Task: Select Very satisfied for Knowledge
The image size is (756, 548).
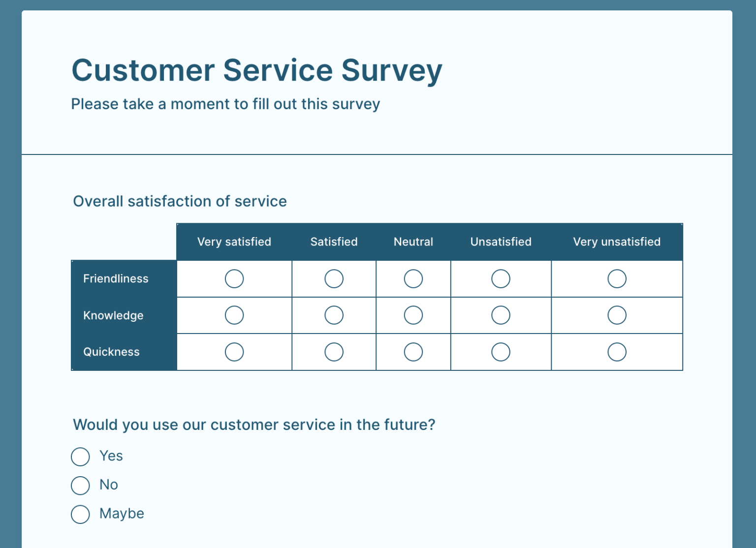Action: pos(234,315)
